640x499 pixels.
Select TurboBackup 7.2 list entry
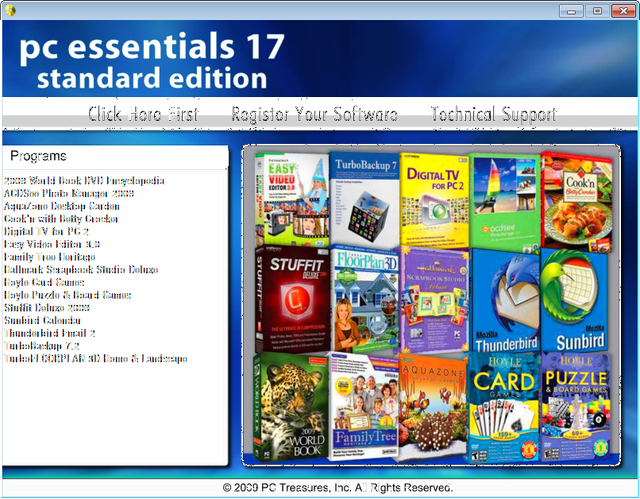42,346
